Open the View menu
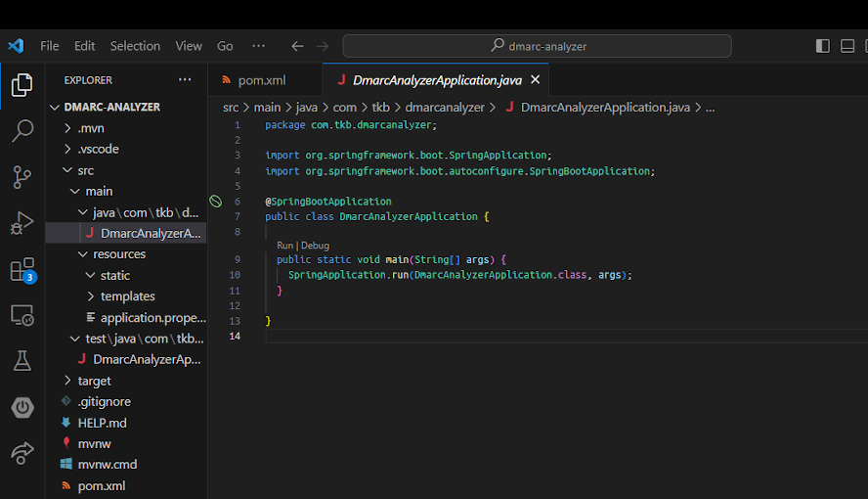This screenshot has width=868, height=499. tap(189, 46)
